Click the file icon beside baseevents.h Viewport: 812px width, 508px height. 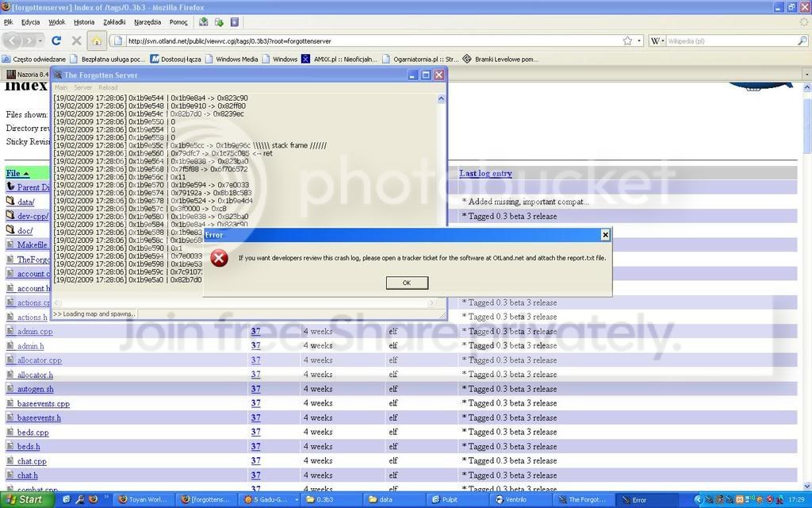click(x=10, y=418)
